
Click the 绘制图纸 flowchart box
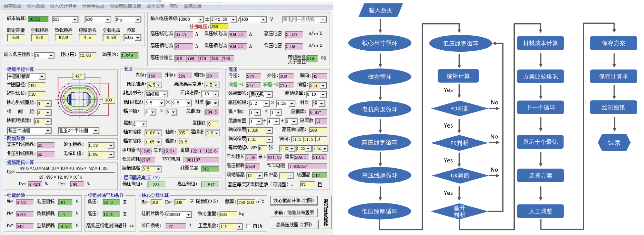[614, 107]
